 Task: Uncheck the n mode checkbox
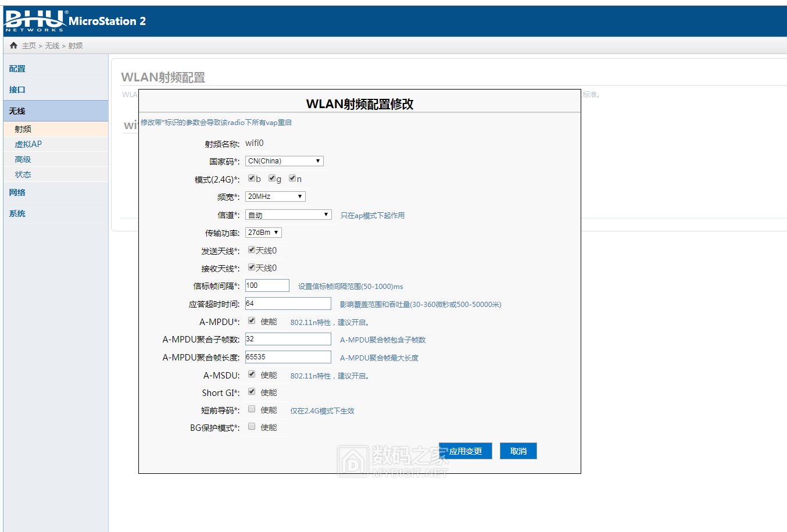[x=292, y=178]
